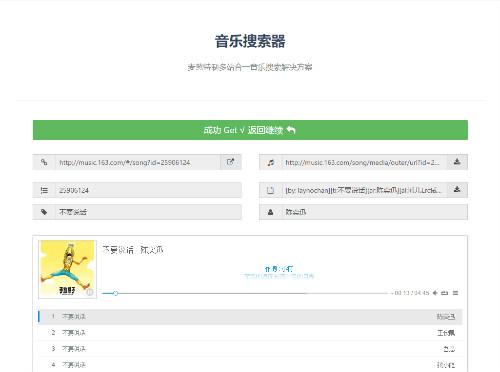Toggle the player volume speaker icon
Image resolution: width=500 pixels, height=372 pixels.
pyautogui.click(x=435, y=293)
